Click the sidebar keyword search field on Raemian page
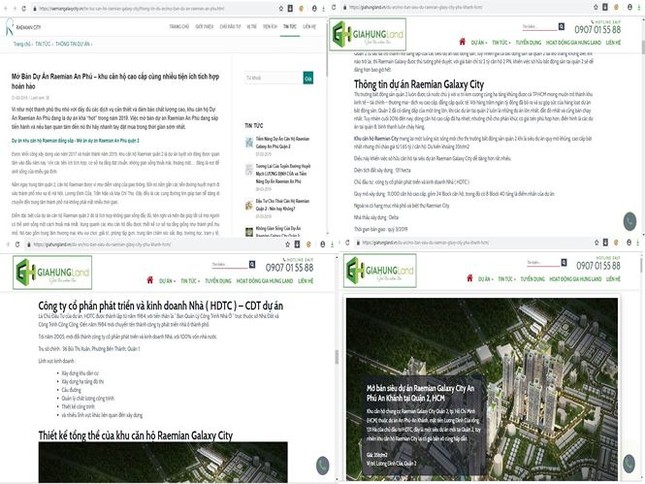This screenshot has height=484, width=645. [x=273, y=78]
